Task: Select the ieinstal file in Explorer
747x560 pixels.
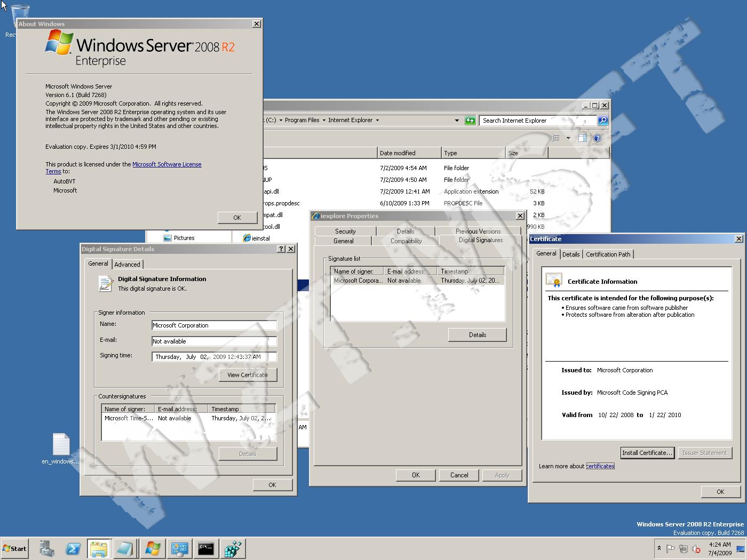Action: [x=257, y=238]
